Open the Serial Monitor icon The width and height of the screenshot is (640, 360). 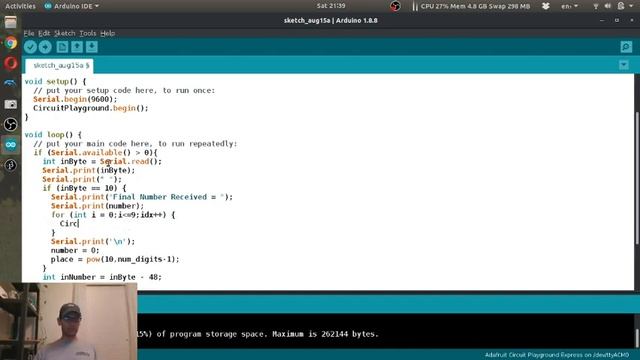coord(626,47)
